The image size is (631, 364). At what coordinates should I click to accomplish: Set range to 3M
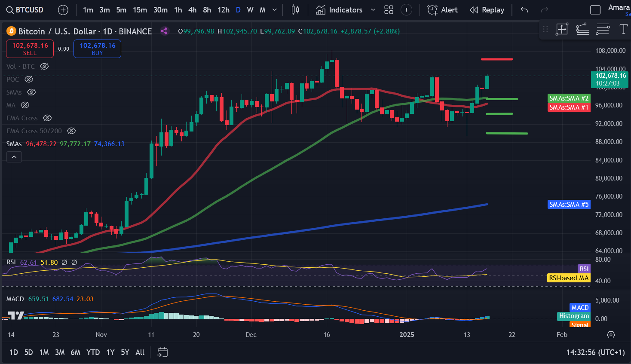tap(60, 352)
